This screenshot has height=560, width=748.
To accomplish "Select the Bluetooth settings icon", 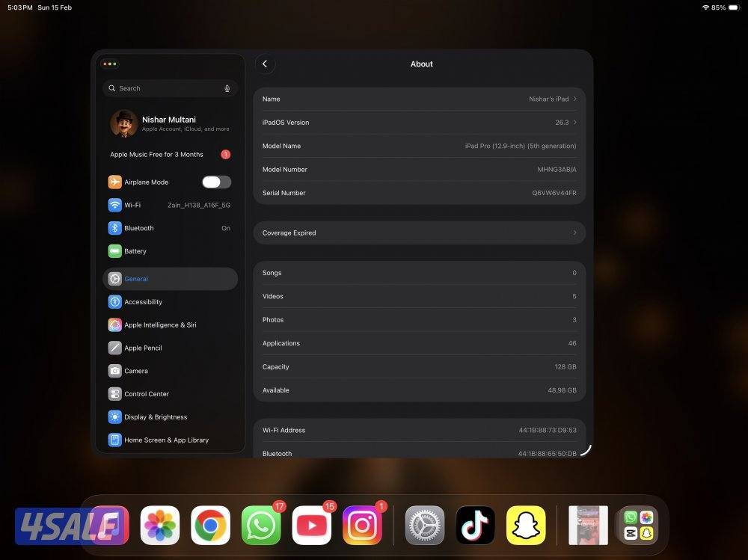I will 114,228.
